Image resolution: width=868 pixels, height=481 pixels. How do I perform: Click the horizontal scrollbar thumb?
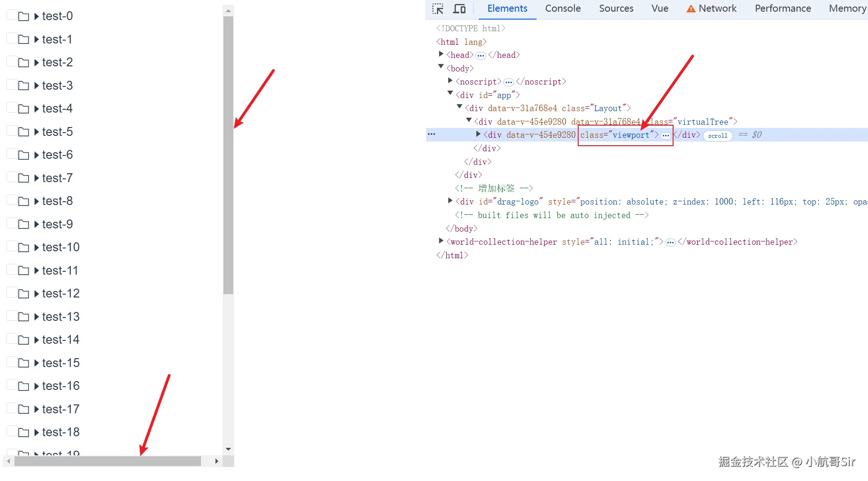pyautogui.click(x=108, y=461)
